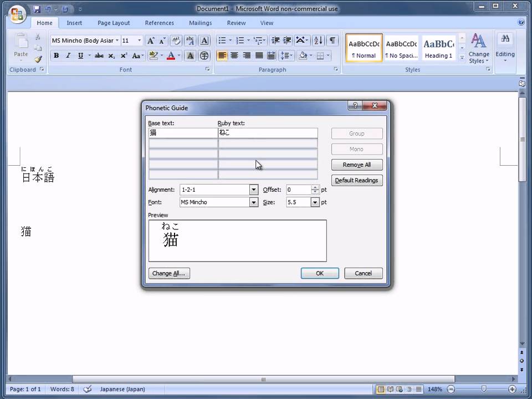Click Enclose Characters icon

(204, 55)
